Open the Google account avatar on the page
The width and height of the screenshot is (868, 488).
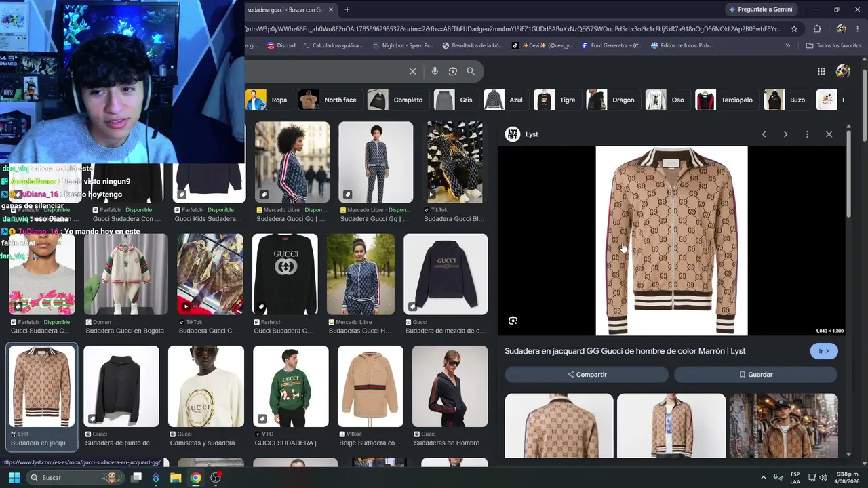tap(843, 71)
